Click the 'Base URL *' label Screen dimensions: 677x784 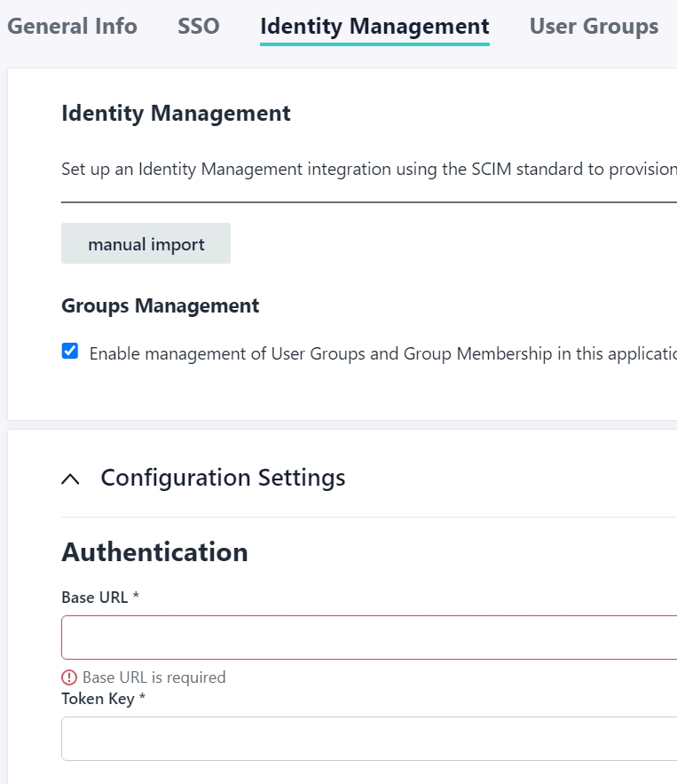tap(100, 598)
